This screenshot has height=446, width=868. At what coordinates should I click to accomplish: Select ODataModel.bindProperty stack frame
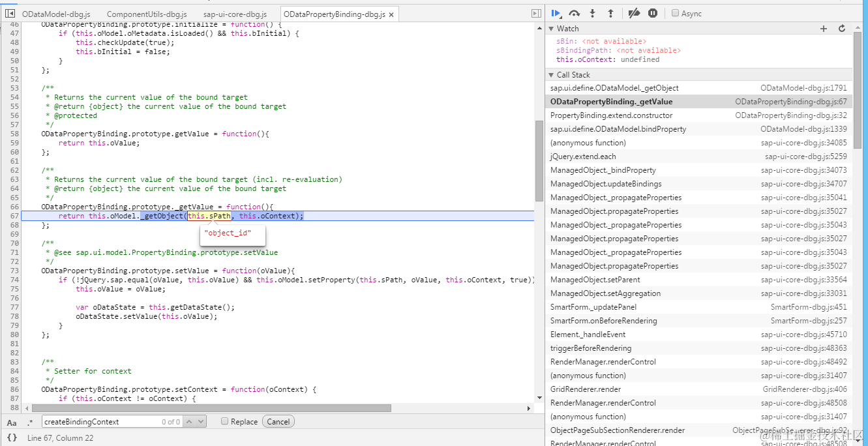click(x=698, y=129)
